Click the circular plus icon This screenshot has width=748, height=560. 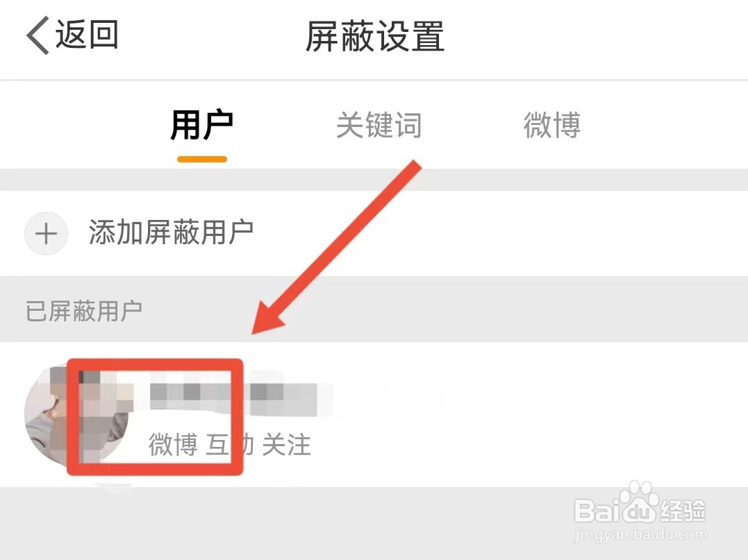click(x=46, y=234)
